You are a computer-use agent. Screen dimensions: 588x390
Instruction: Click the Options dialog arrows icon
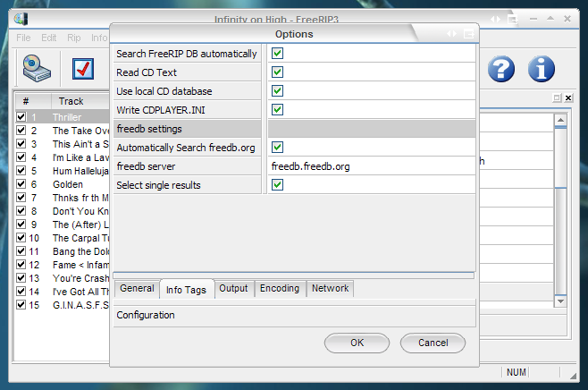(451, 34)
